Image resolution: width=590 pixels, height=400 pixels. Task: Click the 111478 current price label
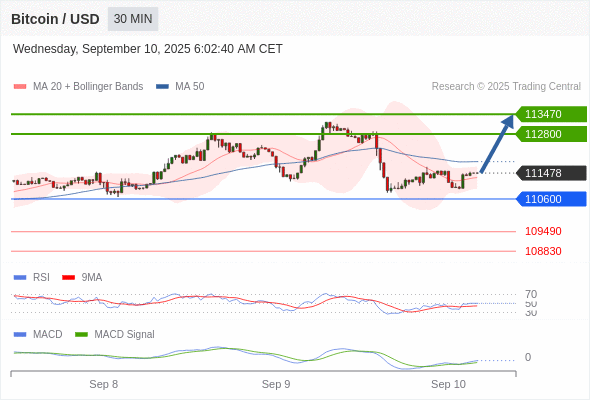tap(551, 173)
